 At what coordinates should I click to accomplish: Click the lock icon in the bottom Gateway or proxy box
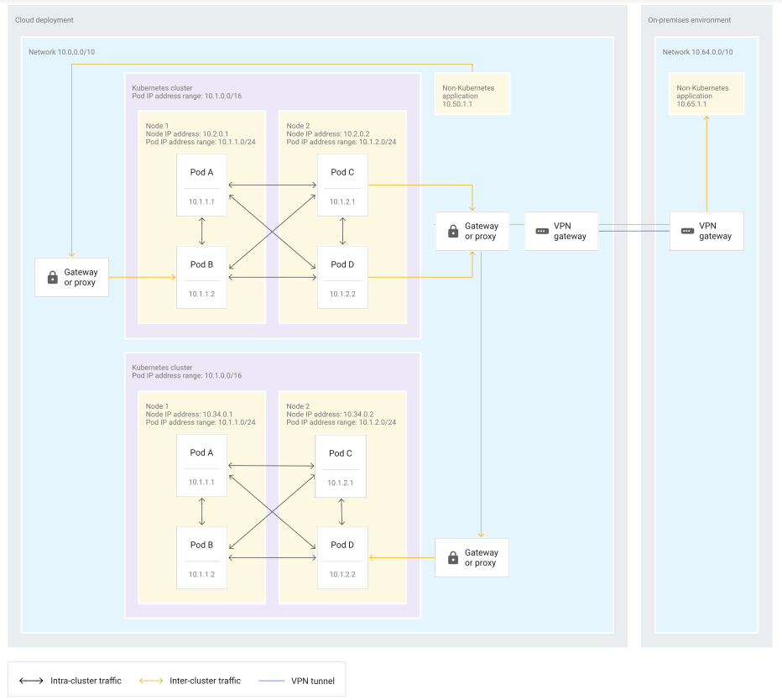coord(453,558)
